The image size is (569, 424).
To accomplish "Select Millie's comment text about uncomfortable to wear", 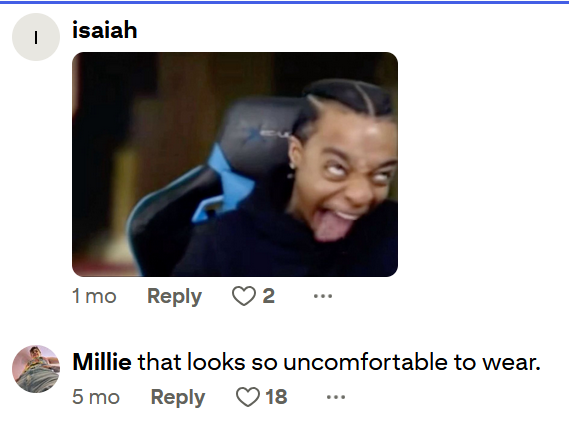I will [339, 362].
